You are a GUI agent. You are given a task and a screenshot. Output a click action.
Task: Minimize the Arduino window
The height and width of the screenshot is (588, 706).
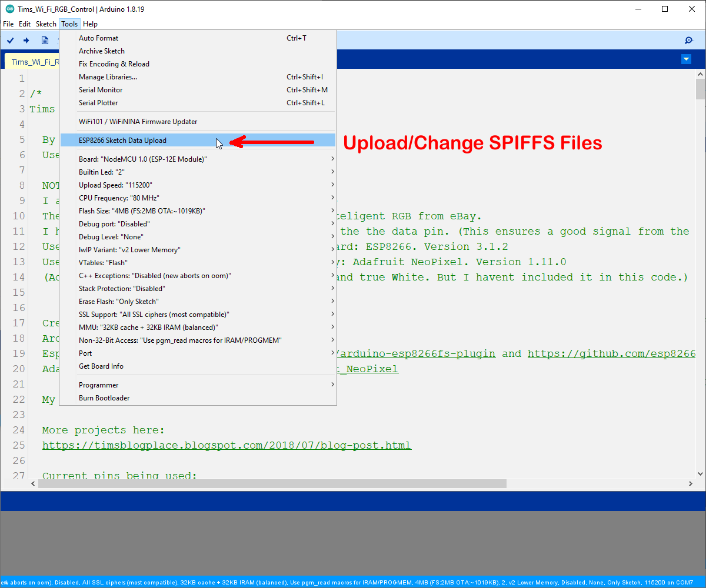click(638, 9)
